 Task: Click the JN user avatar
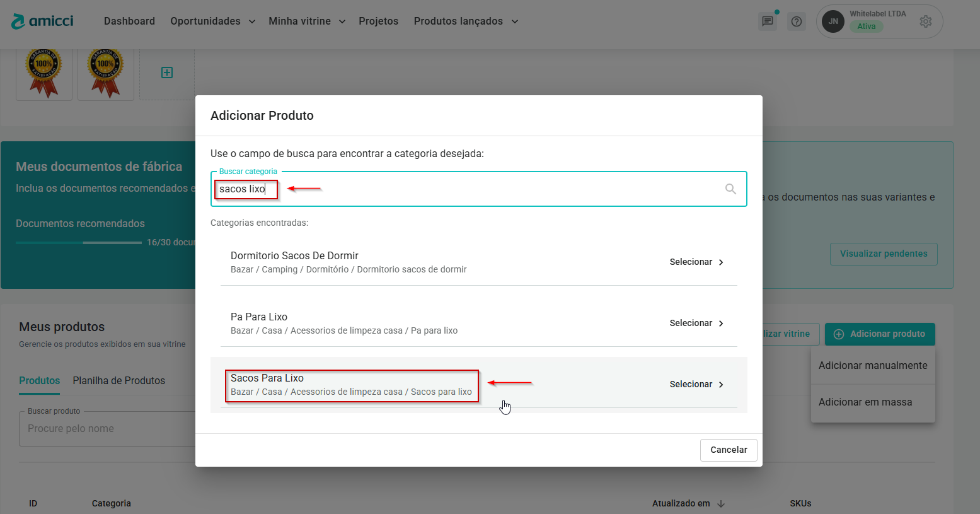(x=833, y=21)
